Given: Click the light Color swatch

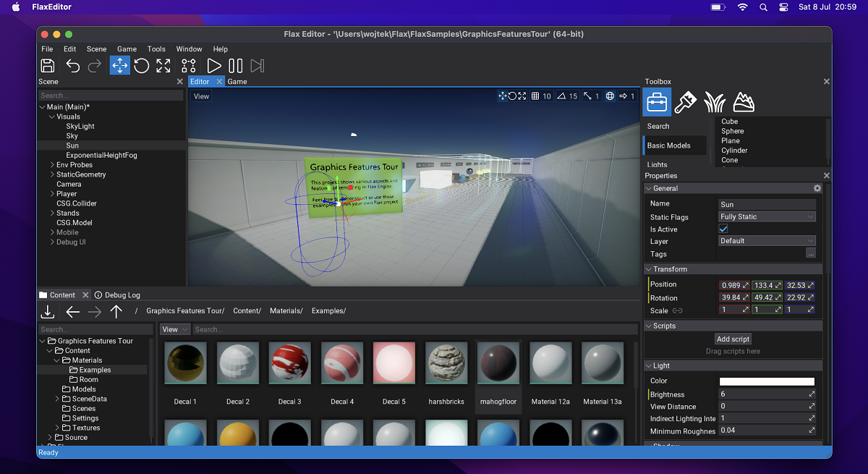Looking at the screenshot, I should point(767,381).
